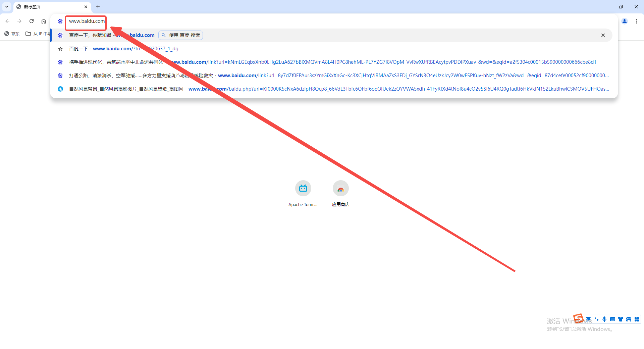
Task: Open 应用商店 shortcut tile
Action: [341, 194]
